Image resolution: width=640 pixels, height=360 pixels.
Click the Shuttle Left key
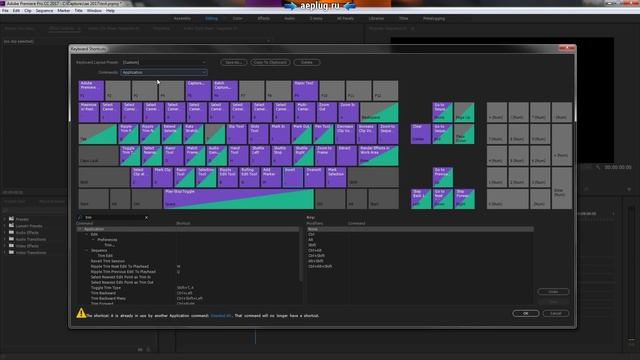[260, 156]
